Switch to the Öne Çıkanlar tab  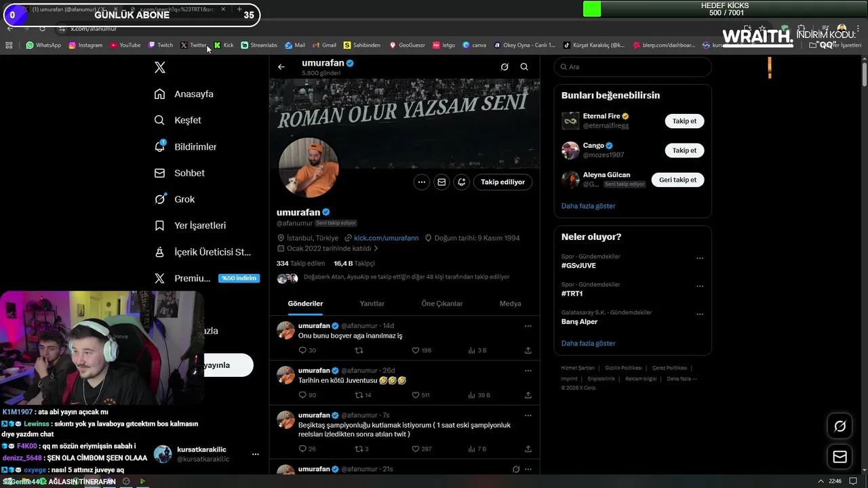click(x=442, y=304)
